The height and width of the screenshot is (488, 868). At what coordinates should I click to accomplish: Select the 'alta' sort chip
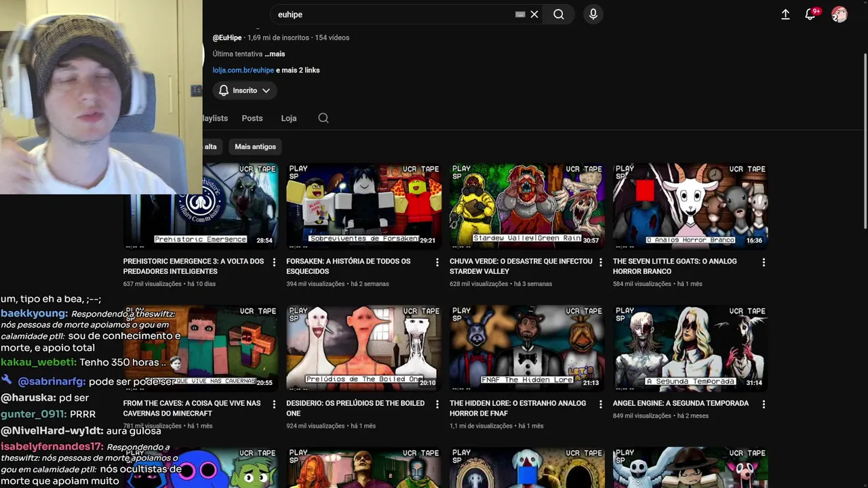click(211, 146)
